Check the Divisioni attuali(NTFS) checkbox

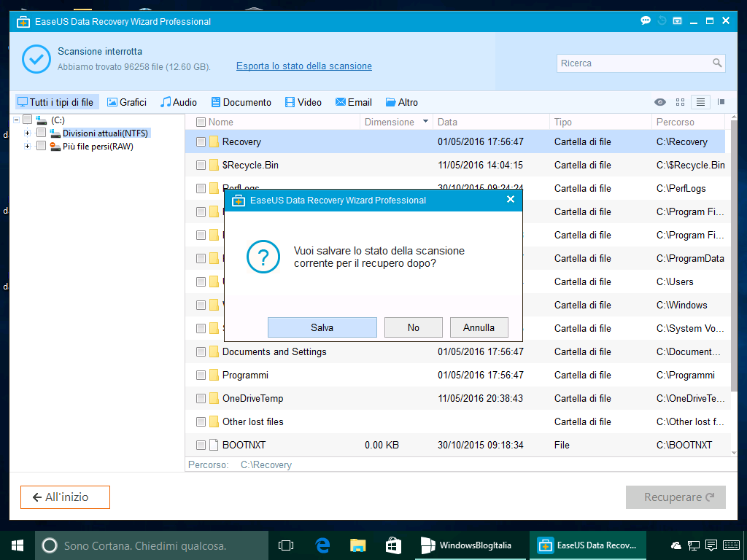[42, 133]
